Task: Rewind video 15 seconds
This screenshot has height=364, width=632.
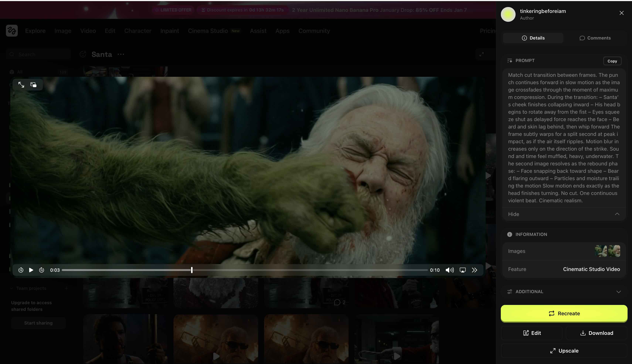Action: tap(21, 270)
